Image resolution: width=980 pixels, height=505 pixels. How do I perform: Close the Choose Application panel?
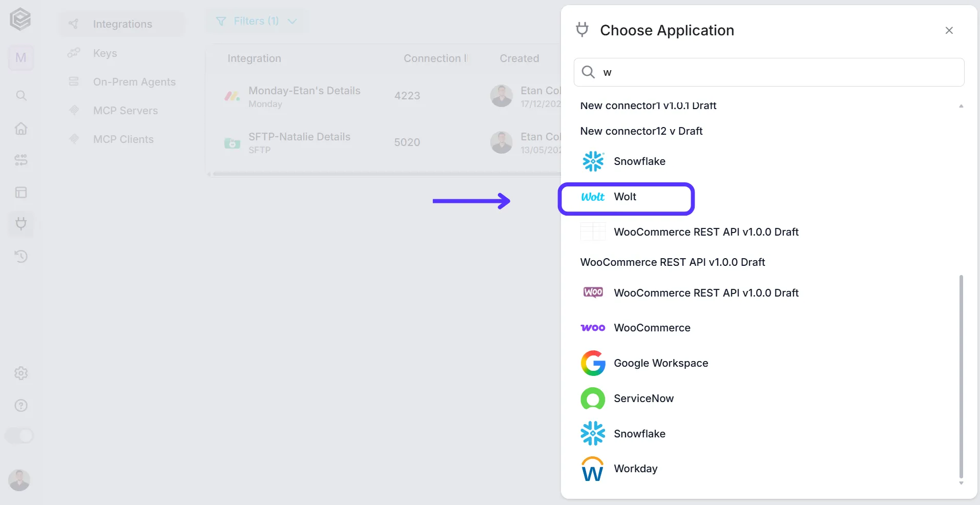949,31
